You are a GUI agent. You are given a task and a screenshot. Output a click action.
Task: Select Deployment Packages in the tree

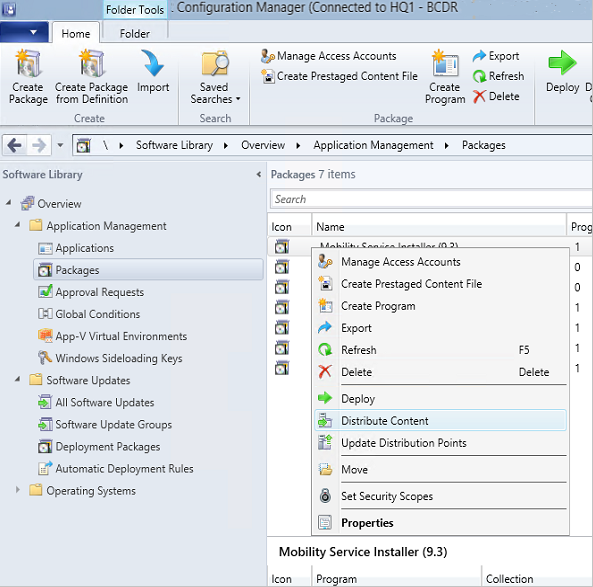pyautogui.click(x=108, y=447)
